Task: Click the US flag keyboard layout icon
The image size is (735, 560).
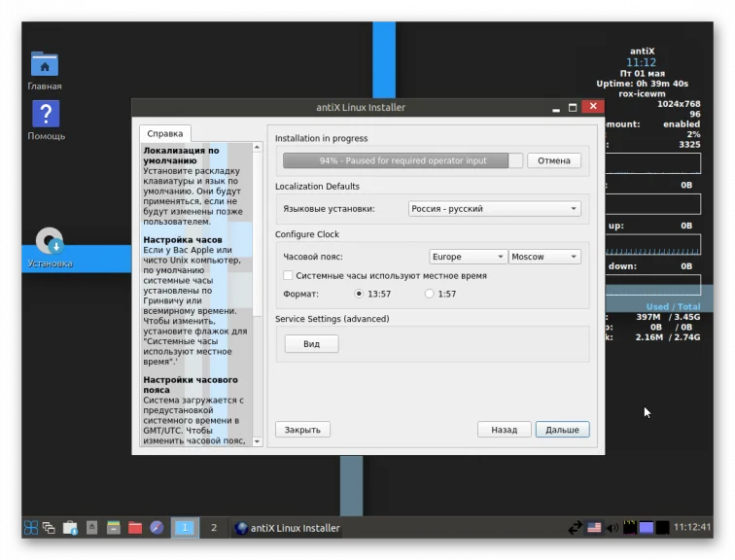Action: click(x=594, y=528)
